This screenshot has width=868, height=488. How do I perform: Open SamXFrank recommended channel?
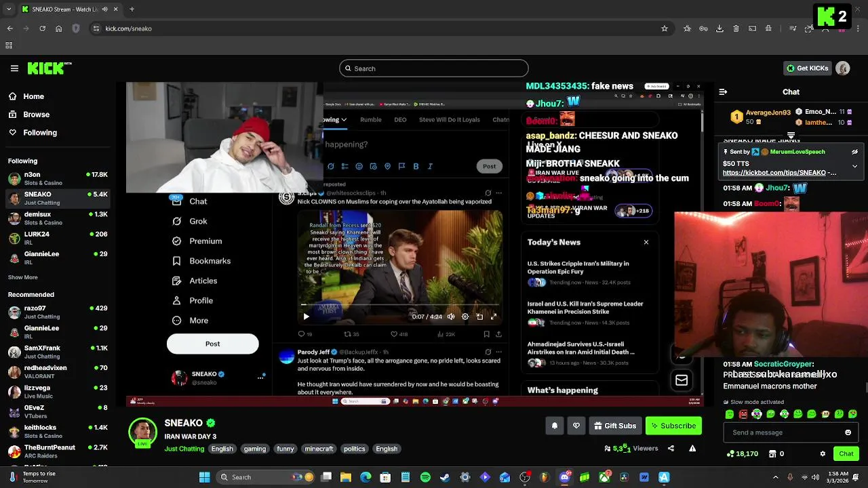pyautogui.click(x=58, y=352)
